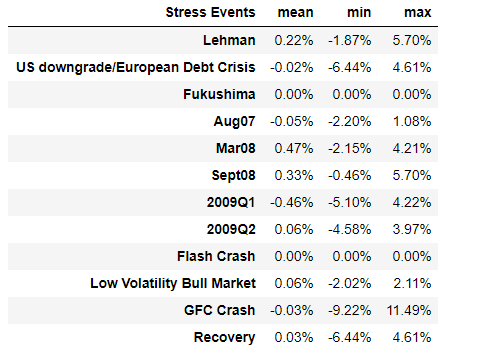Click the Sept08 row label
494x363 pixels.
point(234,175)
